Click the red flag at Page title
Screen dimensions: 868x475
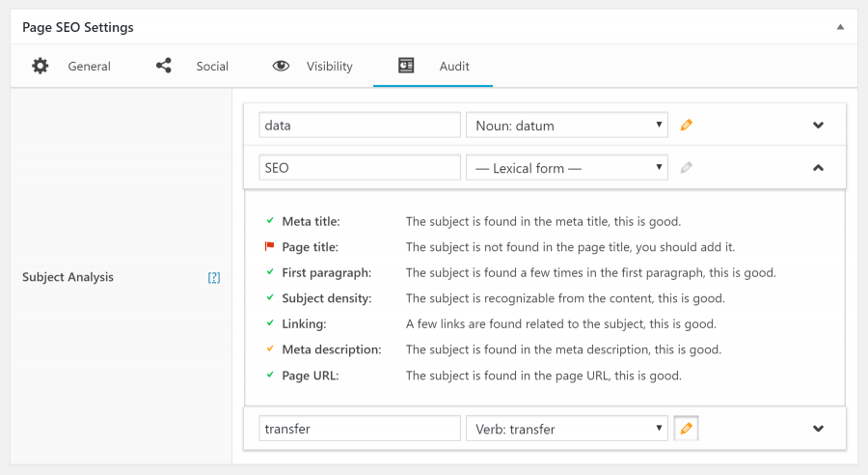[270, 246]
